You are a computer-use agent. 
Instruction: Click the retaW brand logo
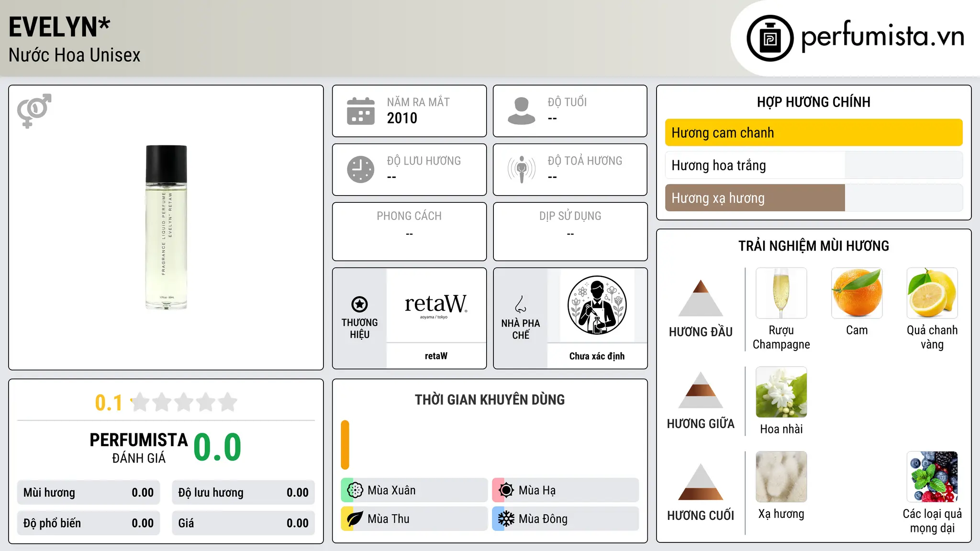click(436, 305)
